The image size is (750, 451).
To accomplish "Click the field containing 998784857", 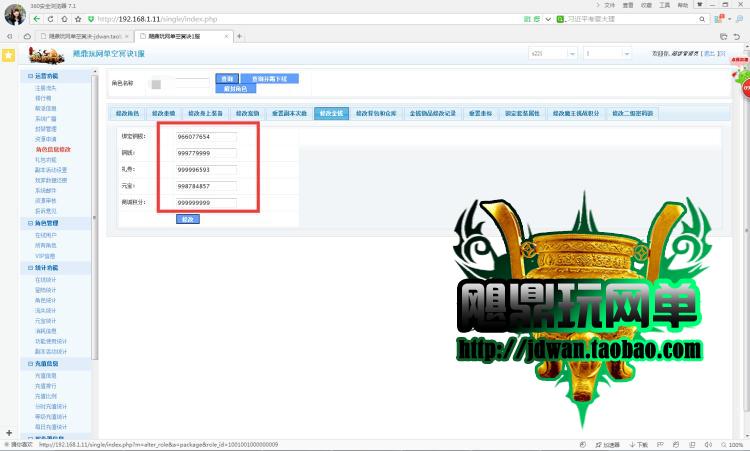I will point(206,187).
